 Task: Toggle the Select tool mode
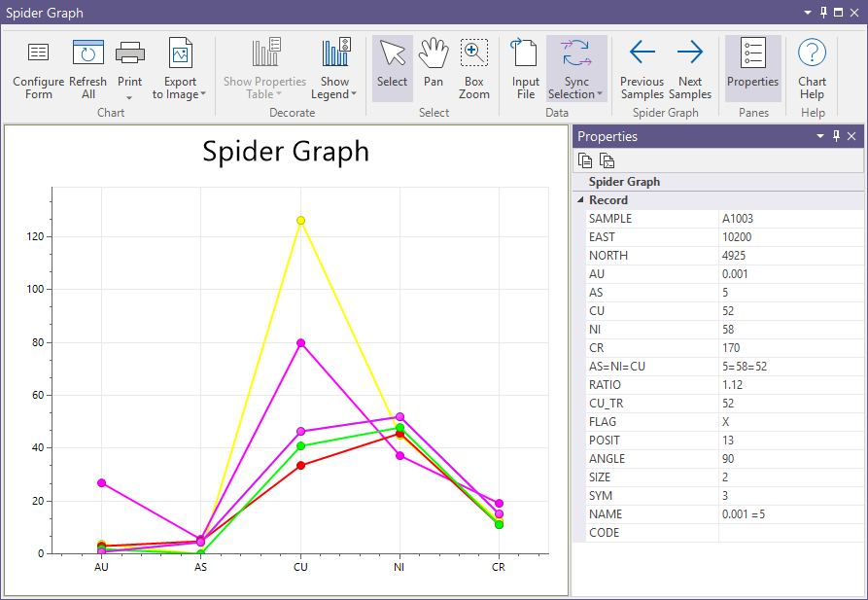coord(392,69)
